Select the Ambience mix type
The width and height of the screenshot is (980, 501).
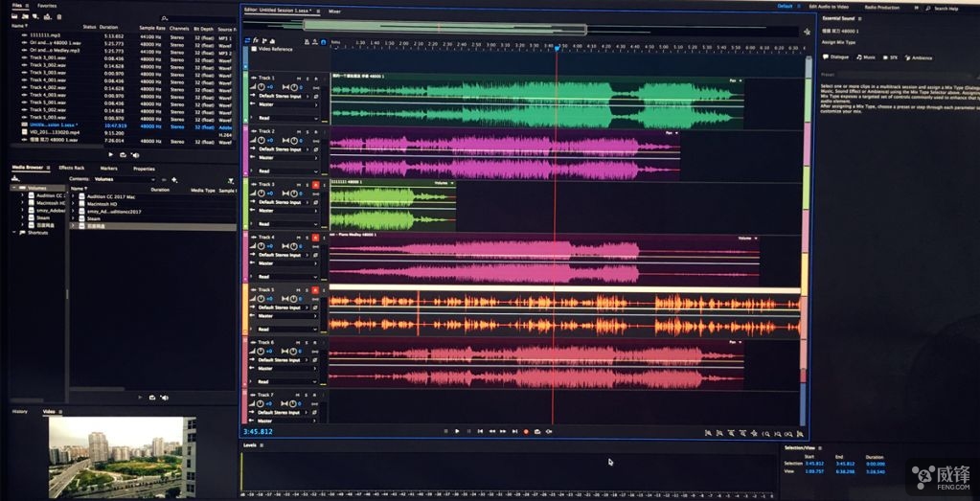[922, 57]
